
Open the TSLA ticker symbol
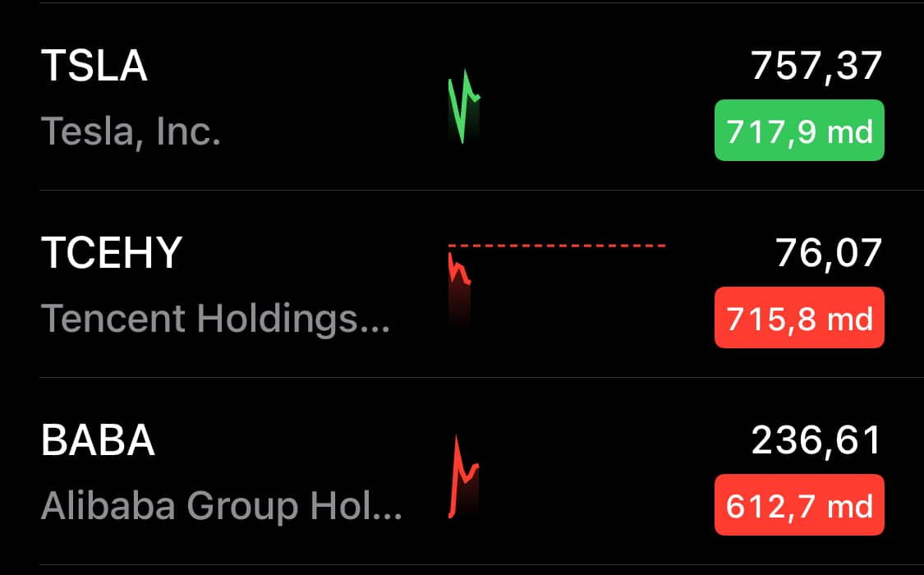pyautogui.click(x=94, y=66)
